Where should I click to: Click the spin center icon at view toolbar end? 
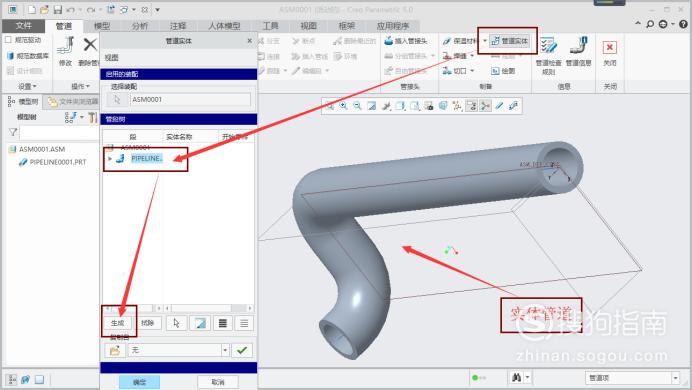[513, 106]
